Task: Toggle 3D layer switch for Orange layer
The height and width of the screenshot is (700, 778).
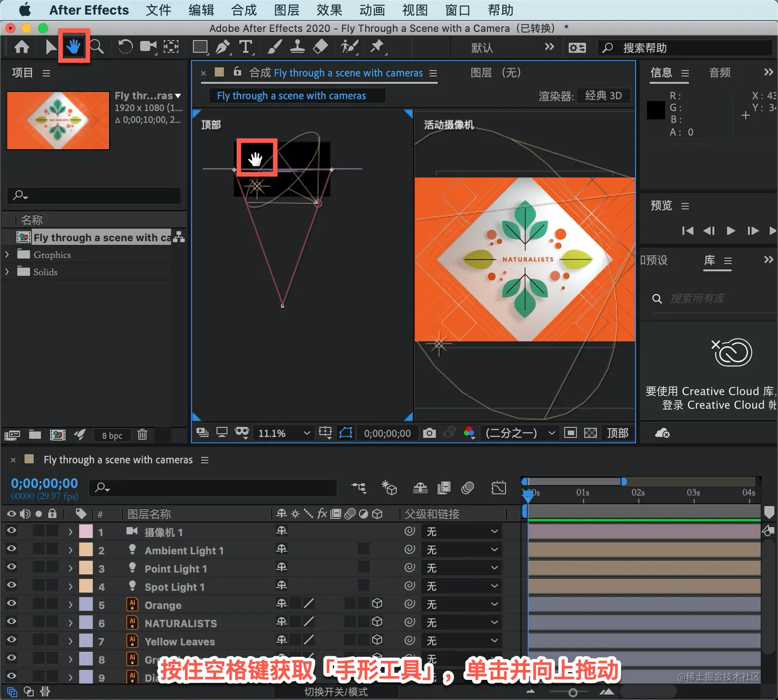Action: (x=377, y=603)
